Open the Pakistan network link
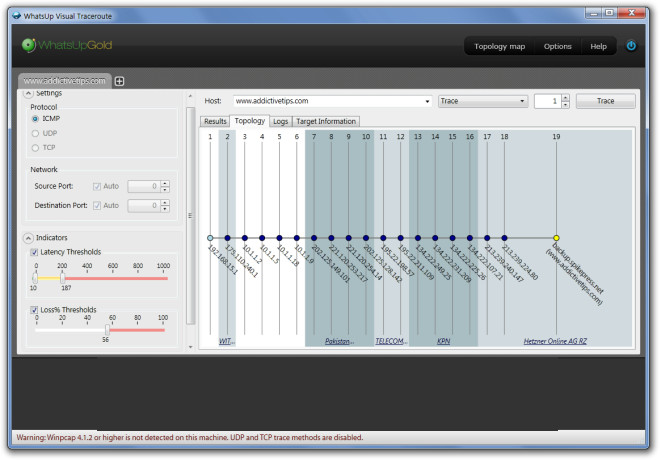 coord(339,341)
